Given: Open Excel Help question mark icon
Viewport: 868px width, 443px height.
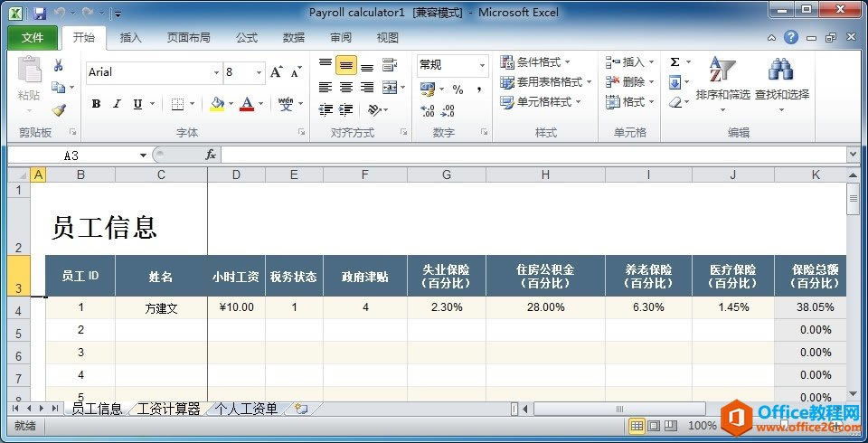Looking at the screenshot, I should (792, 37).
